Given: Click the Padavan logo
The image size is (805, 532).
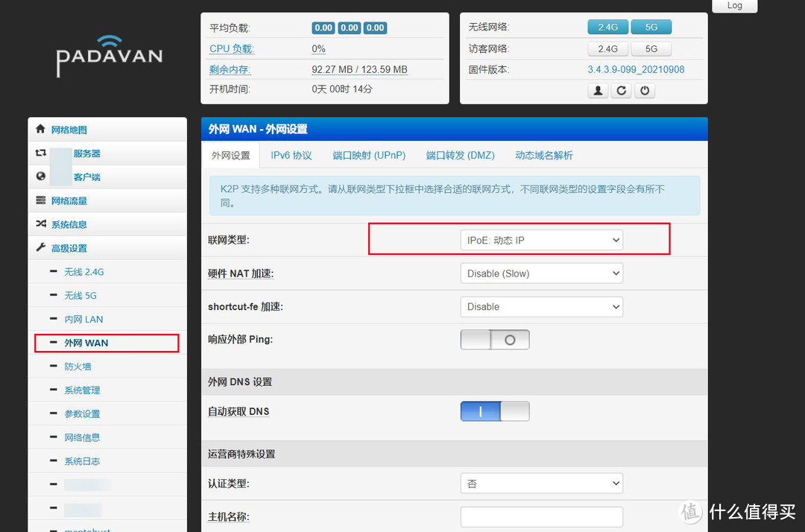Looking at the screenshot, I should [110, 57].
